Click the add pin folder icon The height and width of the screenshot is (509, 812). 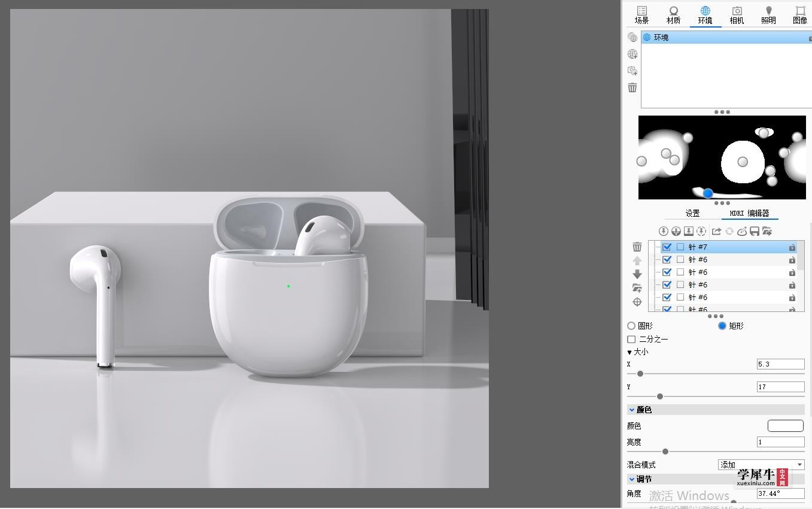(x=637, y=288)
